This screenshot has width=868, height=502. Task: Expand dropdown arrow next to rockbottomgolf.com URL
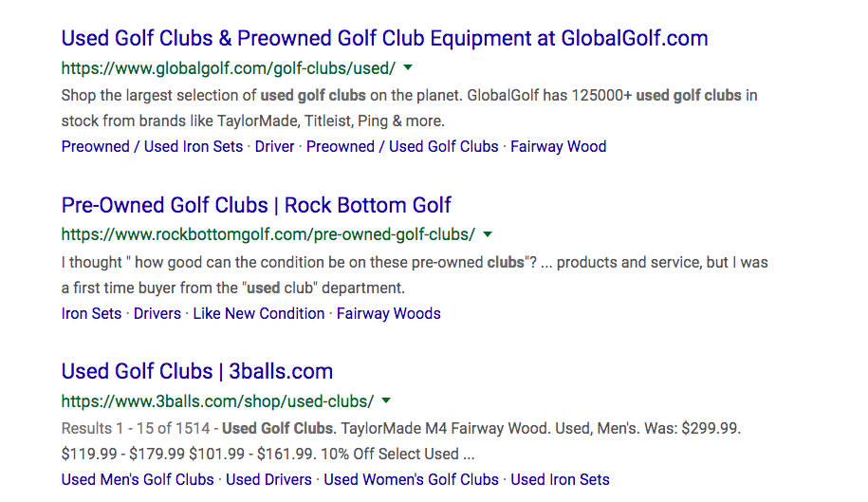point(488,234)
